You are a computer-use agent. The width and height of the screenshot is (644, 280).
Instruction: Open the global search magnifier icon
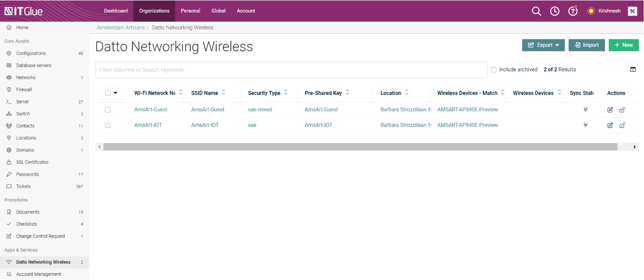[x=536, y=11]
